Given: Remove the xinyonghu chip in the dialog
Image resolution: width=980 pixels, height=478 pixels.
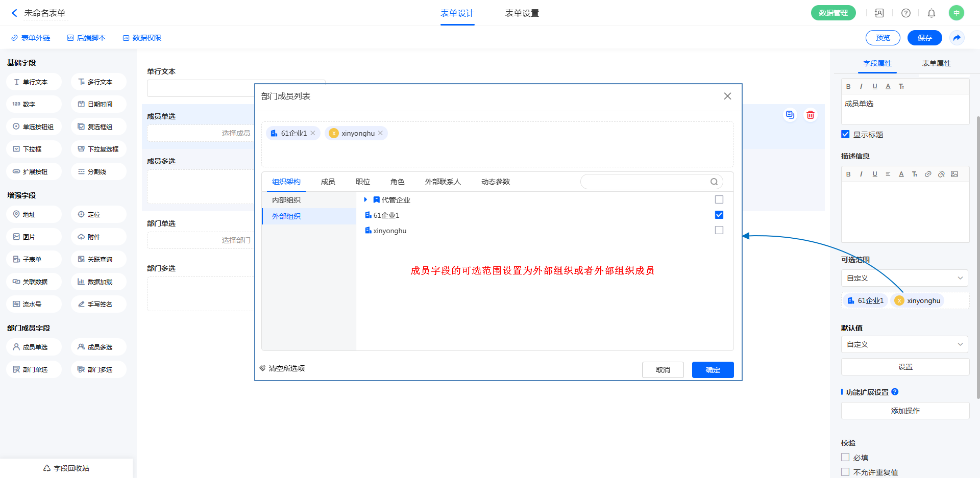Looking at the screenshot, I should [x=380, y=133].
